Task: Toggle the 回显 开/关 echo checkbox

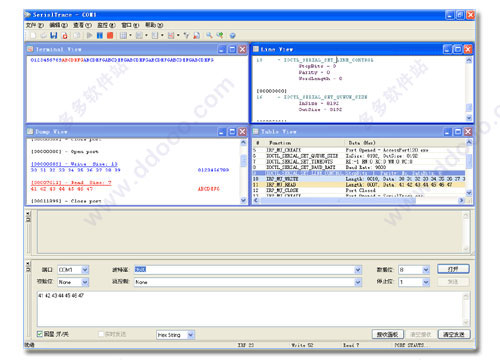Action: [40, 334]
